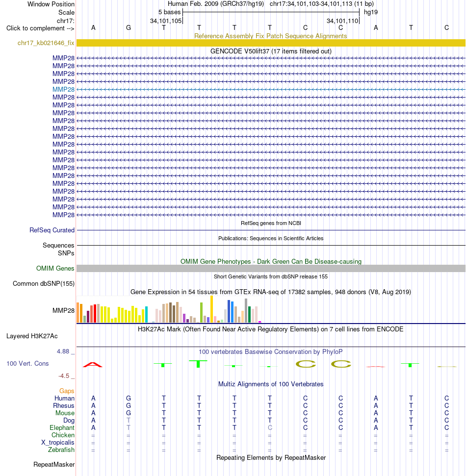Click the MMP28 label beside GTEx bar chart
Viewport: 466px width, 476px height.
pos(63,310)
